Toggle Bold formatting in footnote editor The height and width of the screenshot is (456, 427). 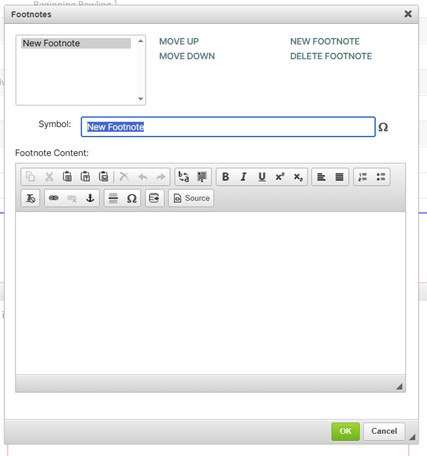point(225,177)
